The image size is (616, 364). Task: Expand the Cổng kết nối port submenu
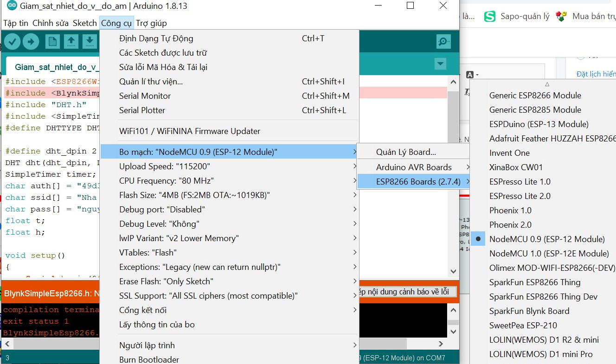230,310
